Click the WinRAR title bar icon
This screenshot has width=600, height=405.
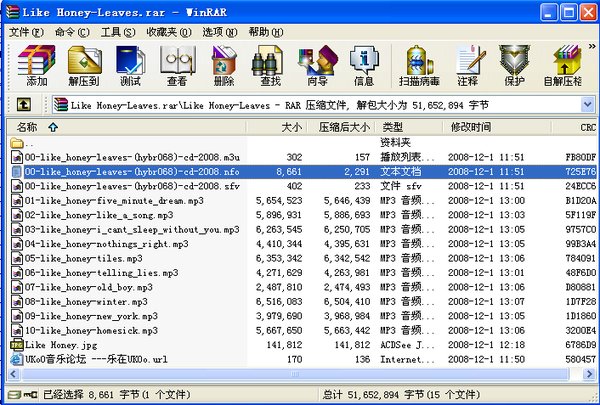(12, 12)
